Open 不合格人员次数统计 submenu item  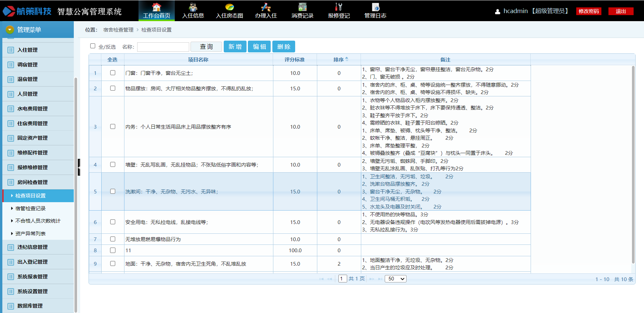pyautogui.click(x=38, y=221)
